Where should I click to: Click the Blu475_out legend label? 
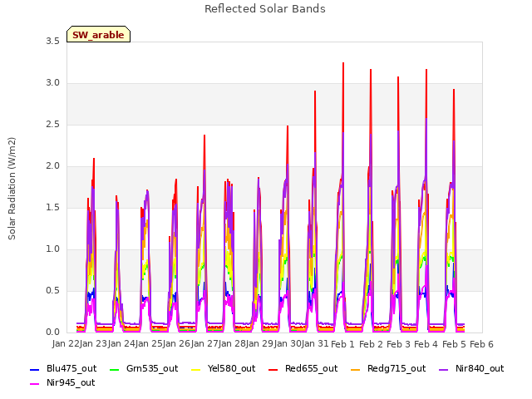tap(71, 368)
